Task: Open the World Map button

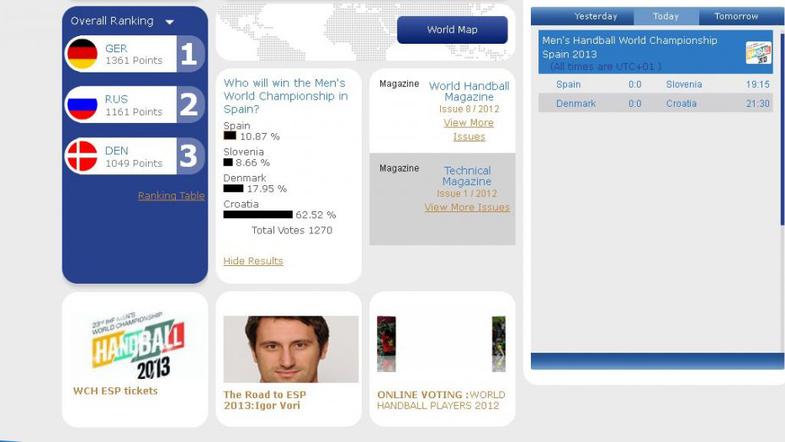Action: [452, 30]
